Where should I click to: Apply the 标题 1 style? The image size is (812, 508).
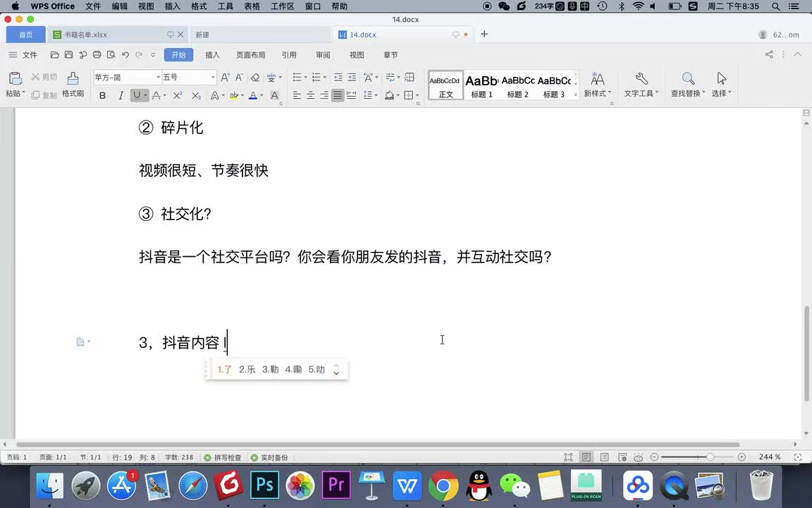[481, 86]
